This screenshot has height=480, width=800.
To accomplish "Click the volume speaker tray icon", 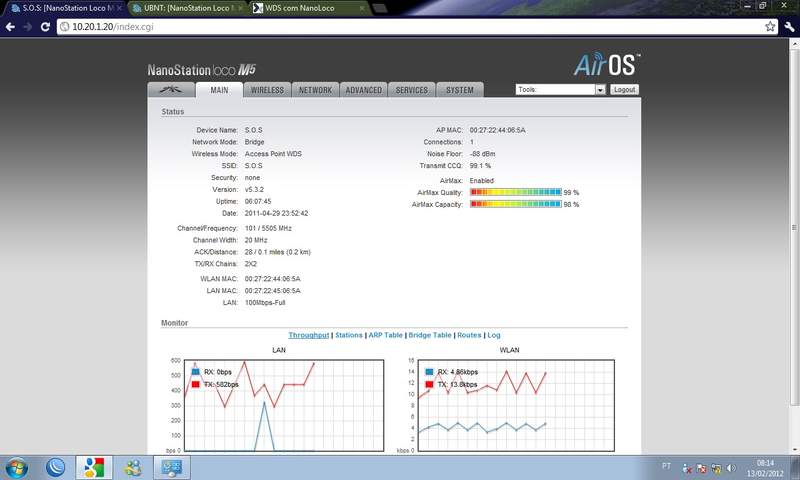I will coord(731,468).
